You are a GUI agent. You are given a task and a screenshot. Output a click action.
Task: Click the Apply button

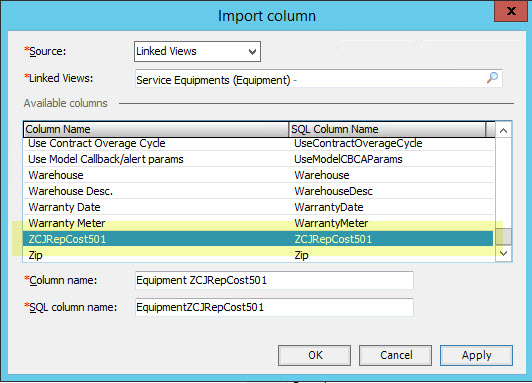point(476,355)
